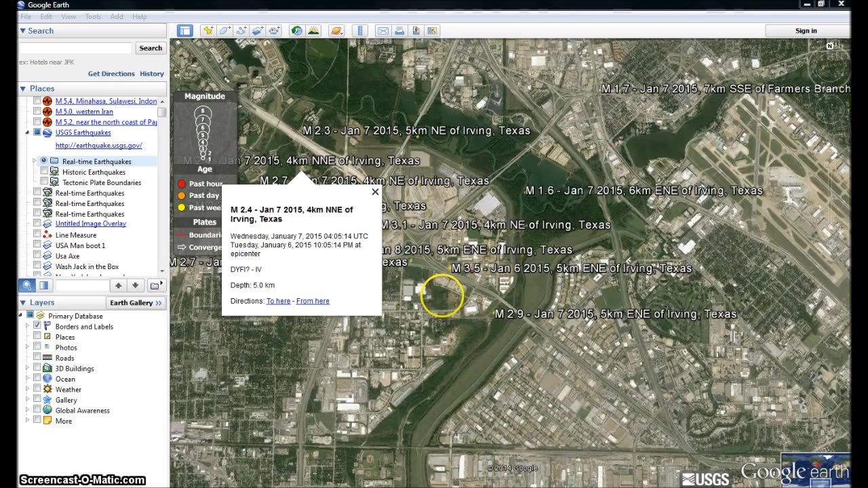
Task: Move place up with the up arrow
Action: click(x=118, y=285)
